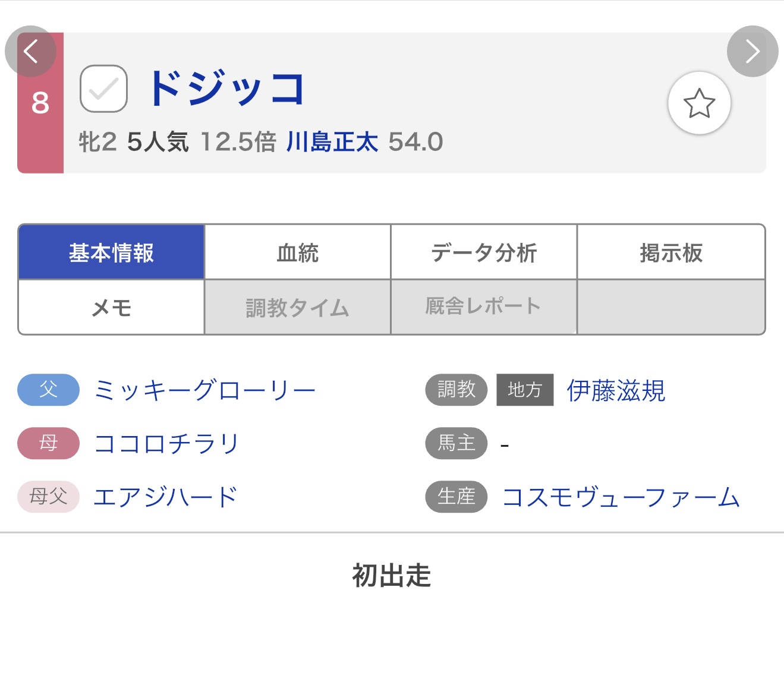Click the red number 8 post badge
This screenshot has height=682, width=784.
(x=40, y=103)
